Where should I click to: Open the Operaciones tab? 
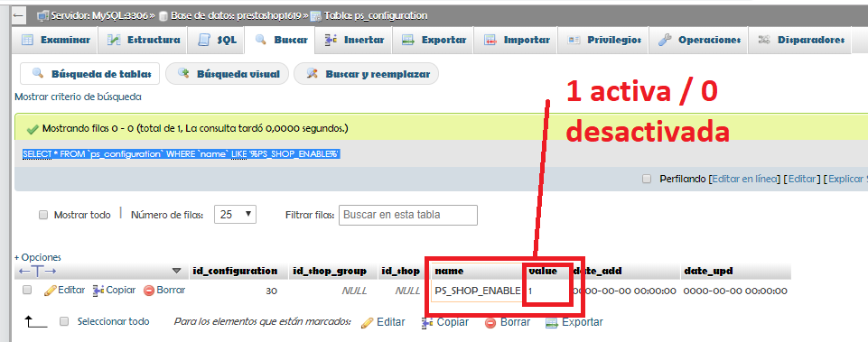point(699,40)
